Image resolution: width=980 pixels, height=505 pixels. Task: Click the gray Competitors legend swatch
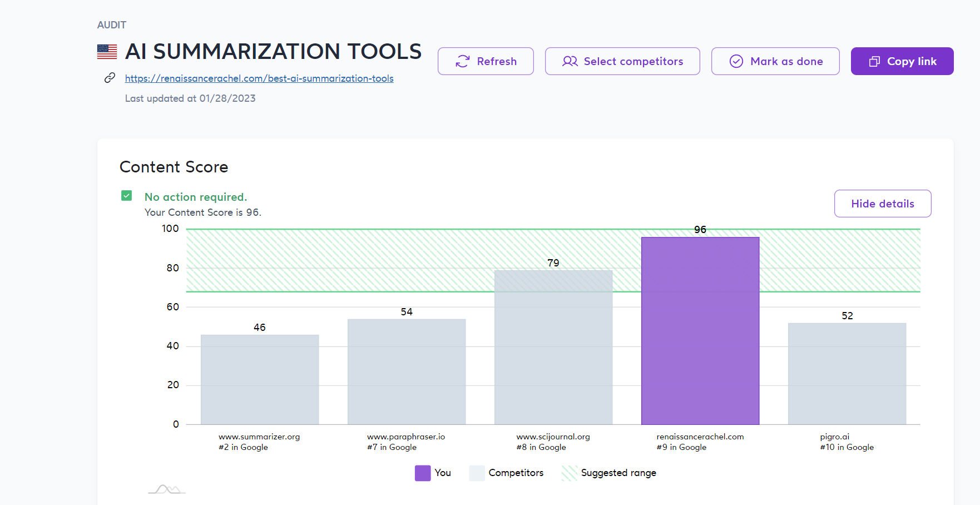click(x=477, y=473)
